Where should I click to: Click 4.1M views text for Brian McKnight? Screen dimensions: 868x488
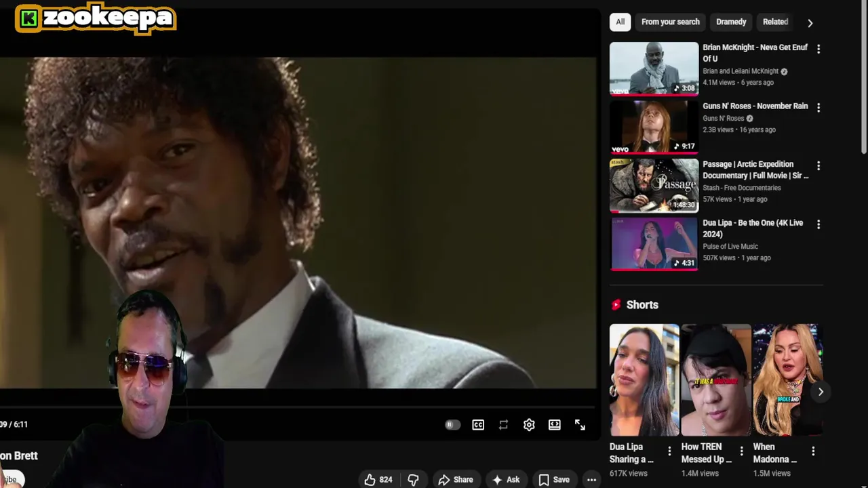719,83
